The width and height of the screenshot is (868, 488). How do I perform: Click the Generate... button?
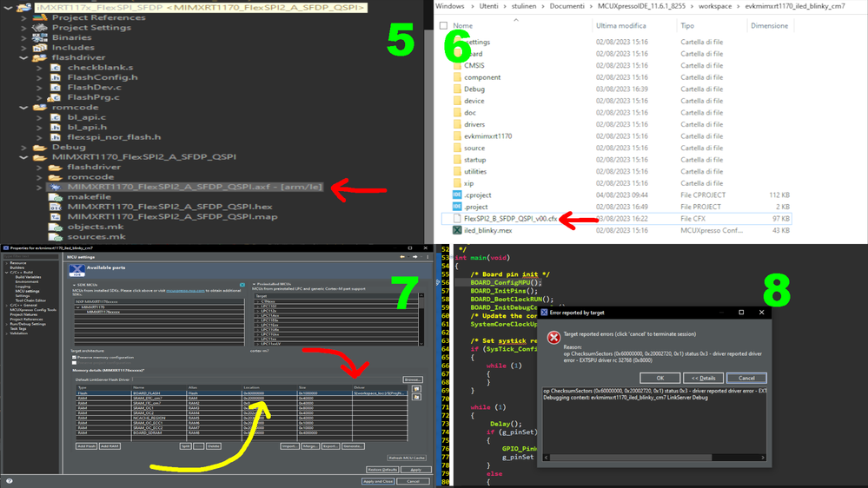(x=353, y=446)
